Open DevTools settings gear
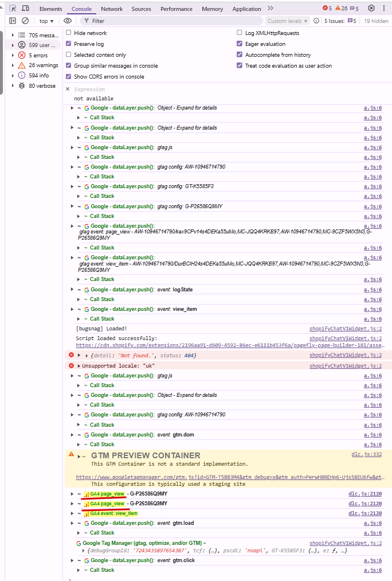Image resolution: width=392 pixels, height=581 pixels. pos(371,8)
